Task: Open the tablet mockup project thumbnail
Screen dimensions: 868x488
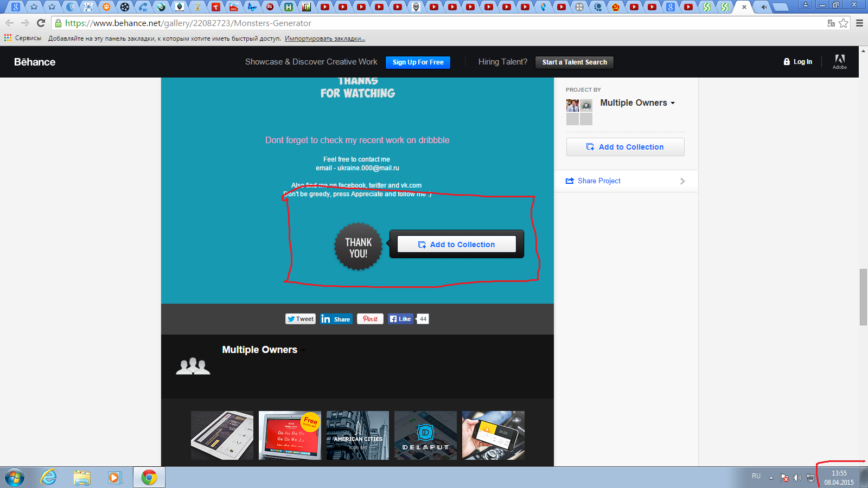Action: tap(222, 435)
